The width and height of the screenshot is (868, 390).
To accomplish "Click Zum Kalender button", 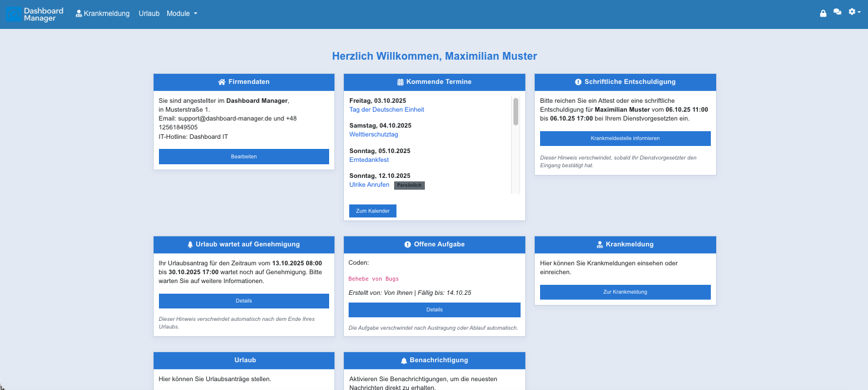I will (x=372, y=210).
